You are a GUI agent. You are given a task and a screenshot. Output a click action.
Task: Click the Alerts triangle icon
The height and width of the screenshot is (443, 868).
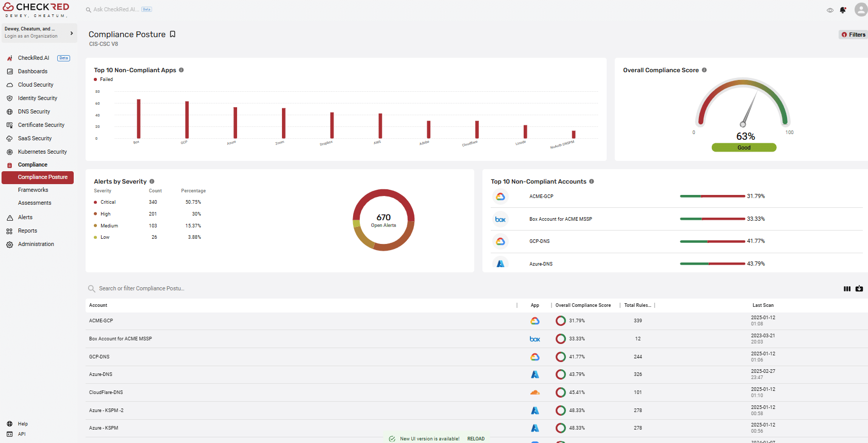click(x=9, y=218)
